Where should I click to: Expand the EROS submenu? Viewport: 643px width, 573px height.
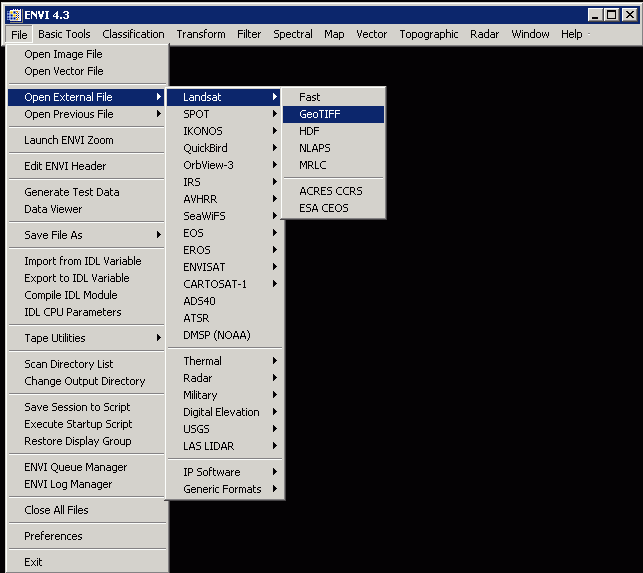click(x=224, y=251)
